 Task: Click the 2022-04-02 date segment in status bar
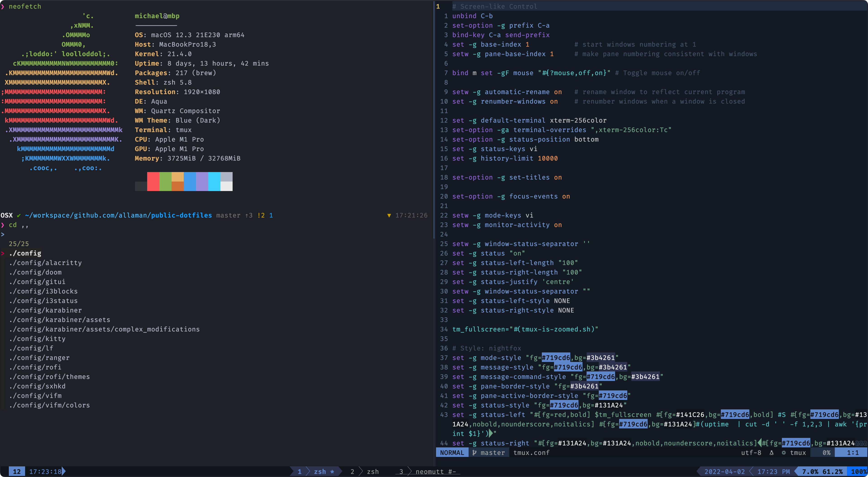724,471
